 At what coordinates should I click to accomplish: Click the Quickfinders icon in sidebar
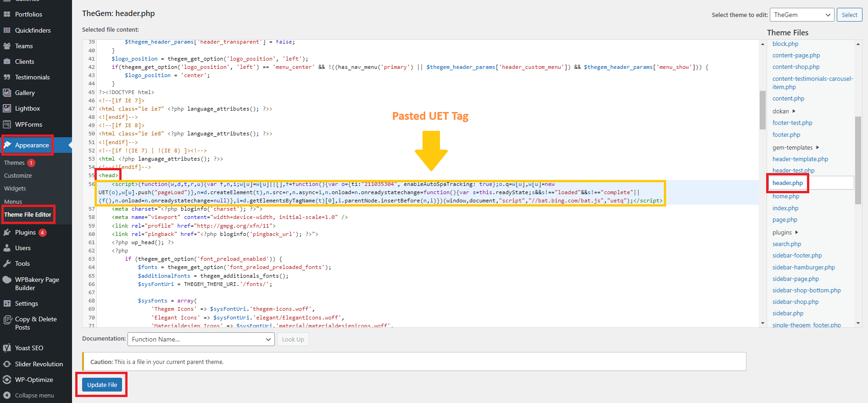tap(7, 30)
